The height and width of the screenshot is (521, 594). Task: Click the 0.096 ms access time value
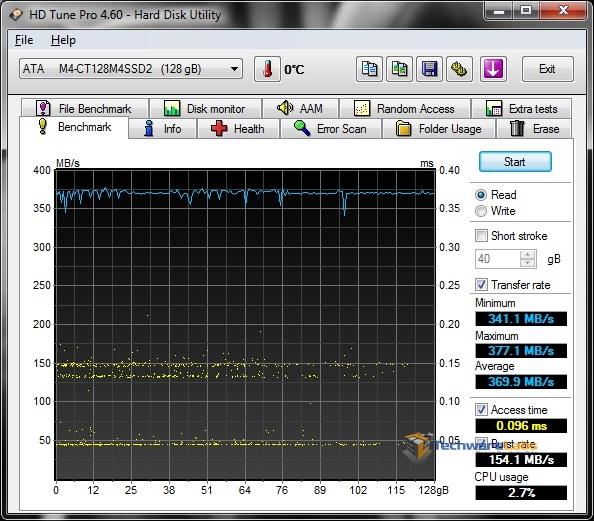(x=521, y=426)
